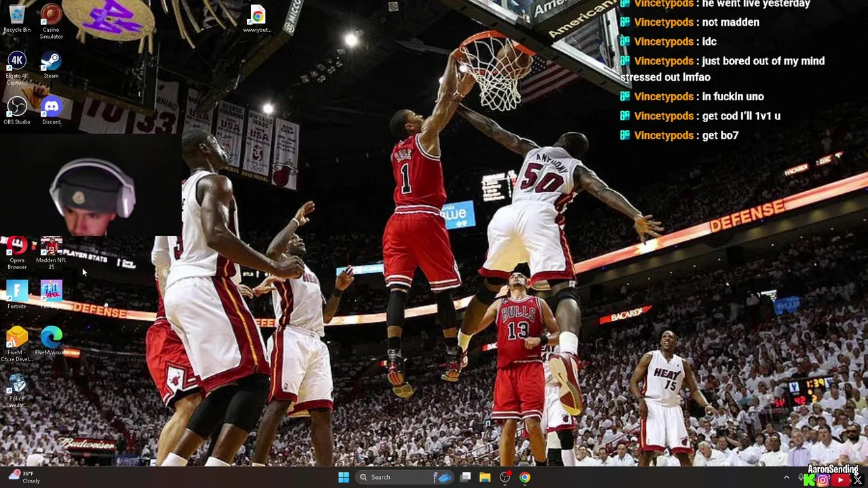Open the Recycle Bin desktop icon
Screen dimensions: 868x488
tap(17, 19)
